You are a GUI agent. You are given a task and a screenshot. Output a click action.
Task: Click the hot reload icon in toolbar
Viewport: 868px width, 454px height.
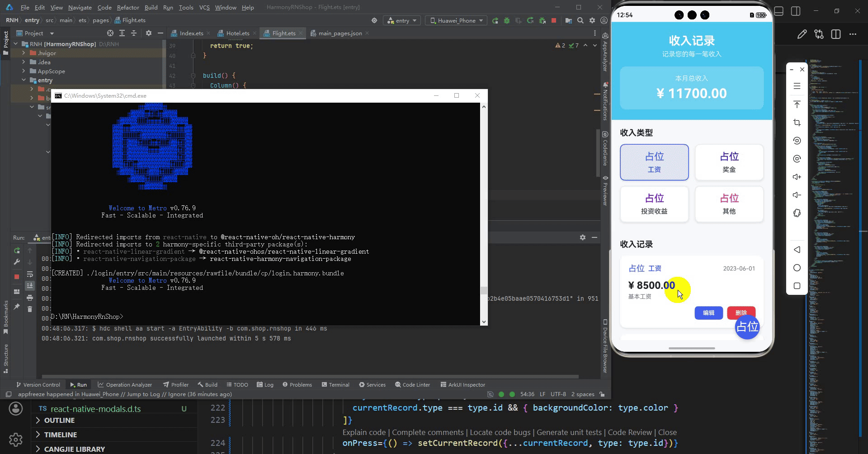point(530,20)
